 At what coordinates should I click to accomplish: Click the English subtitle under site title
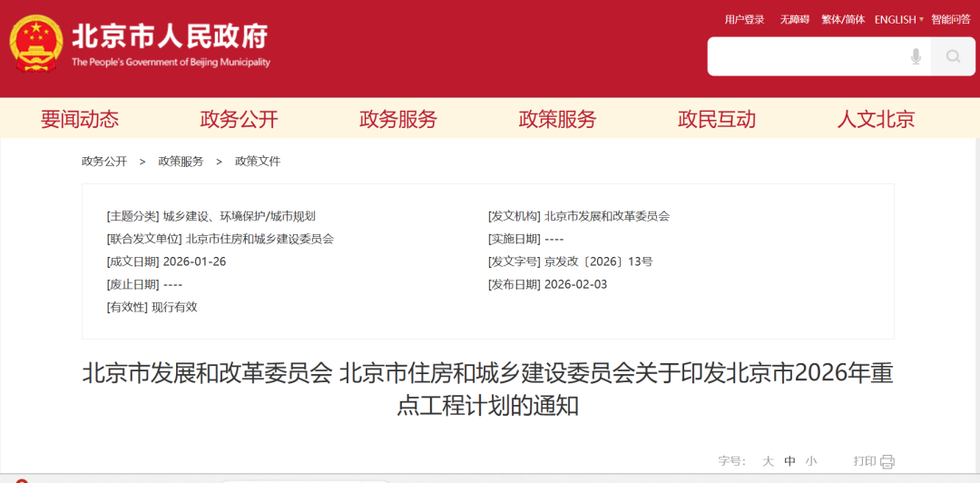tap(171, 63)
